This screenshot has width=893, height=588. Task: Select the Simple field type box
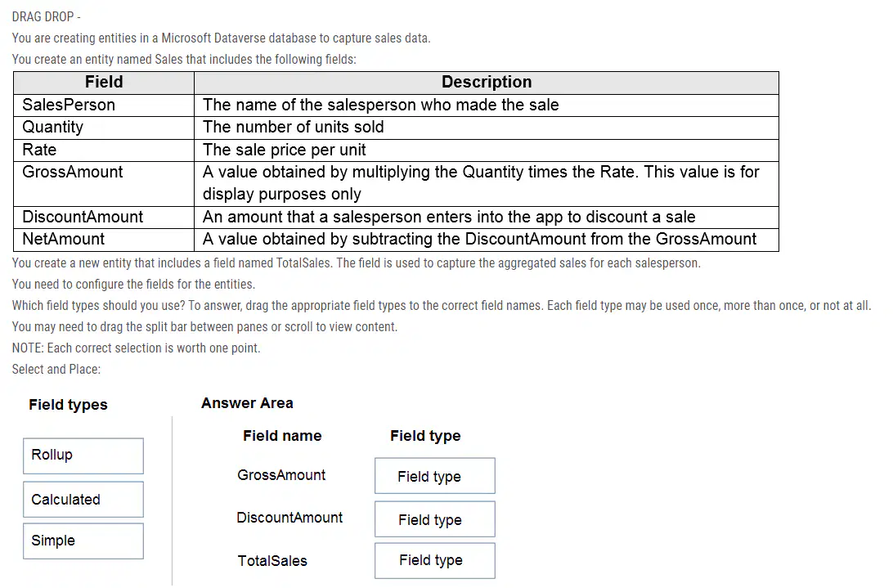tap(83, 541)
